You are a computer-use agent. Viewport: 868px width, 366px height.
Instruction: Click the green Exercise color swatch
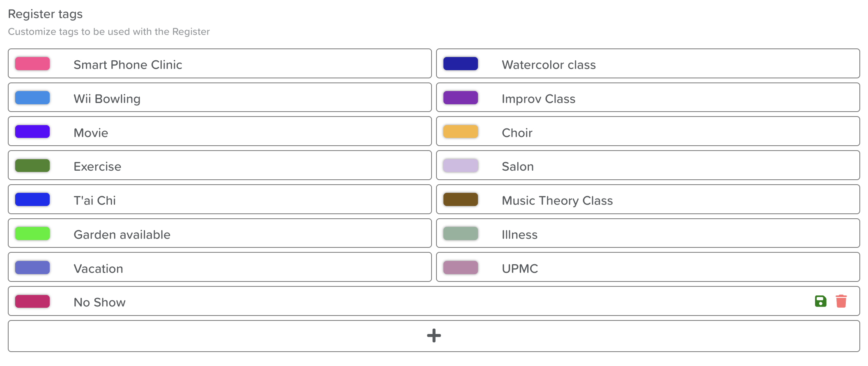(x=32, y=166)
